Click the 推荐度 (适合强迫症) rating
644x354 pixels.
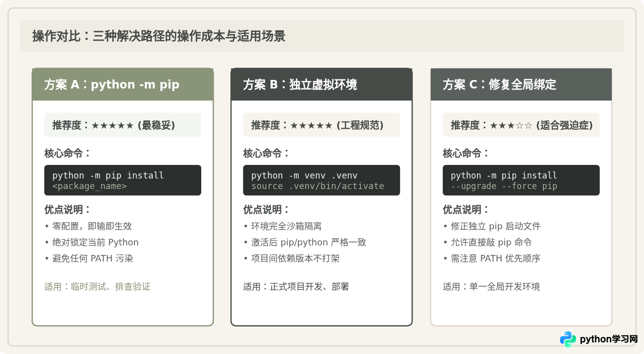click(x=521, y=125)
